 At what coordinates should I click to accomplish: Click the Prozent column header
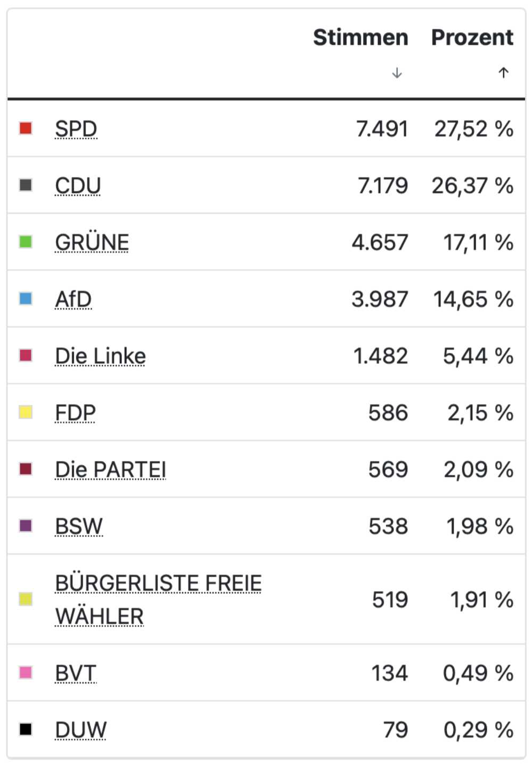(x=472, y=37)
